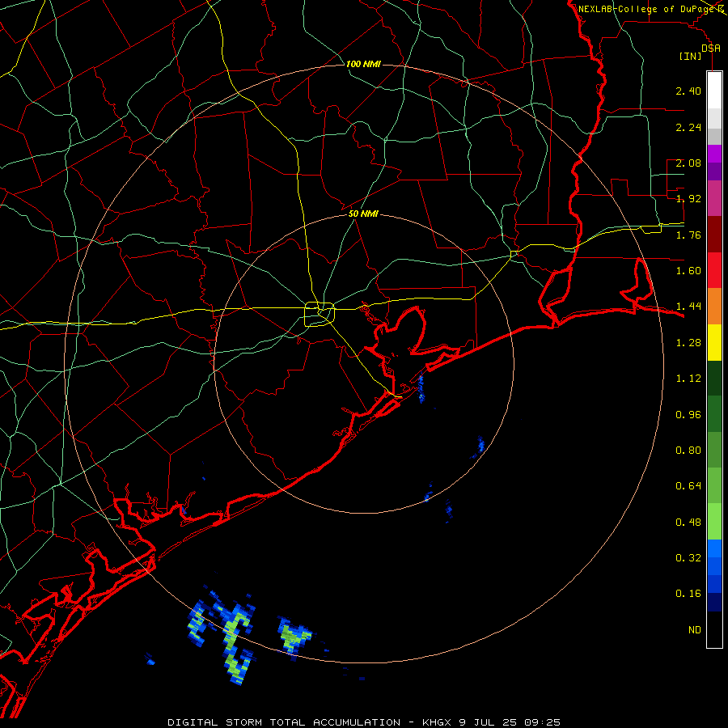Viewport: 728px width, 728px height.
Task: Click DIGITAL STORM TOTAL ACCUMULATION caption text
Action: (x=284, y=722)
